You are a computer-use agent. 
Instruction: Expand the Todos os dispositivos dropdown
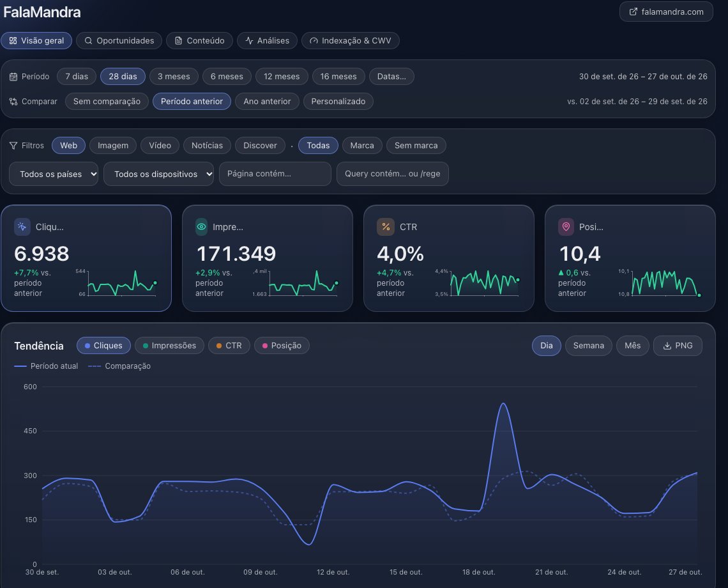[x=159, y=174]
